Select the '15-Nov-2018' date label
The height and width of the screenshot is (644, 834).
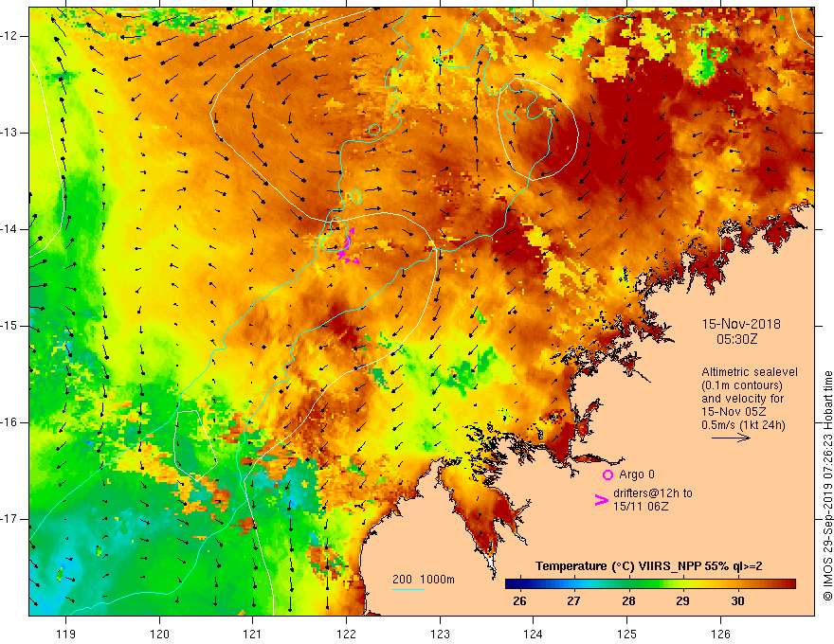pyautogui.click(x=741, y=324)
